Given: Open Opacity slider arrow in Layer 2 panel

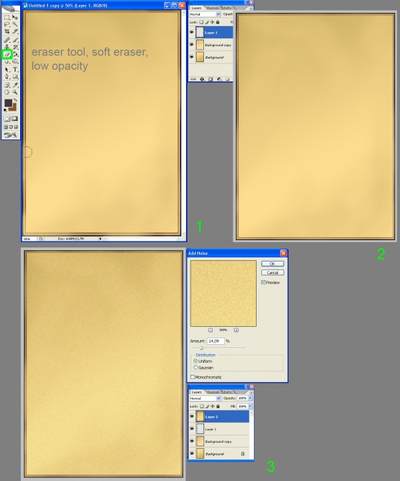Looking at the screenshot, I should coord(250,398).
